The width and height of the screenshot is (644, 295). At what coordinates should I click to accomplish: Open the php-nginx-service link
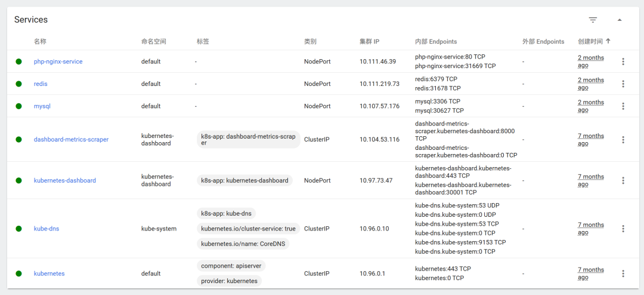click(x=58, y=62)
